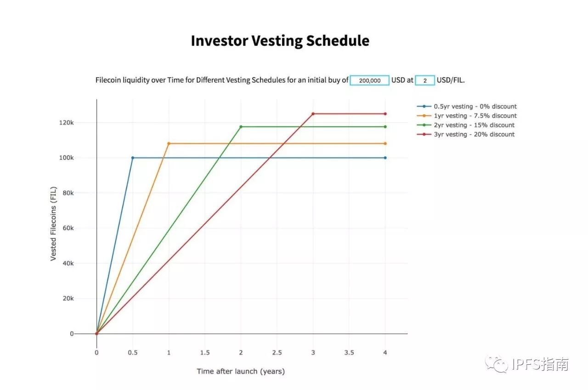Image resolution: width=588 pixels, height=390 pixels.
Task: Click the initial buy amount 200,000 field
Action: (x=370, y=80)
